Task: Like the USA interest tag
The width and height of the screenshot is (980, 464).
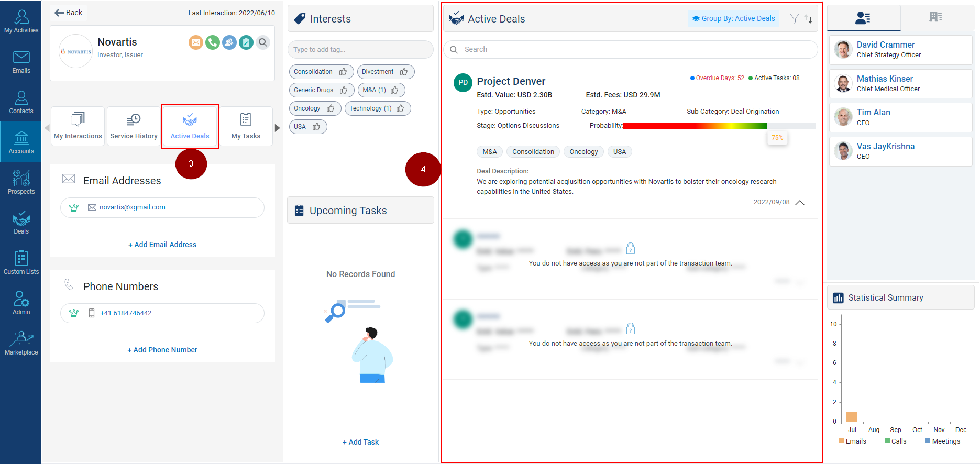Action: [316, 127]
